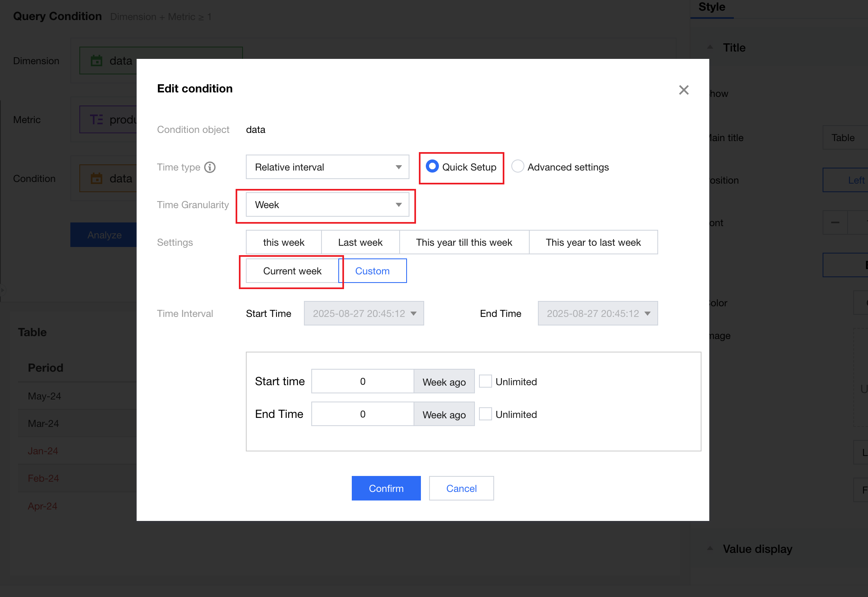The width and height of the screenshot is (868, 597).
Task: Select the Advanced settings radio button
Action: [517, 166]
